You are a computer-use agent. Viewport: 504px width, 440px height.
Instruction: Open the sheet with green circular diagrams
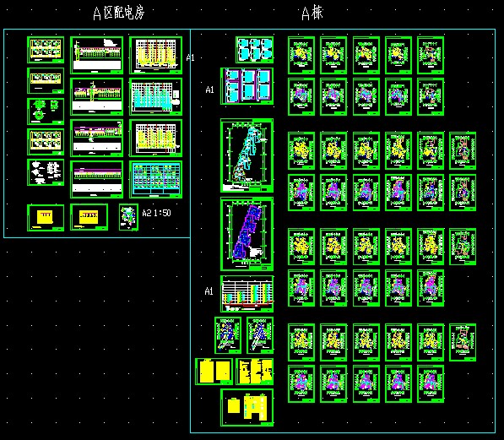46,111
